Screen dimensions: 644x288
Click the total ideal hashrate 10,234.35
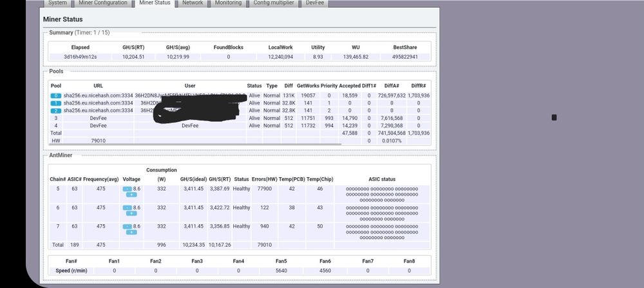pyautogui.click(x=193, y=245)
